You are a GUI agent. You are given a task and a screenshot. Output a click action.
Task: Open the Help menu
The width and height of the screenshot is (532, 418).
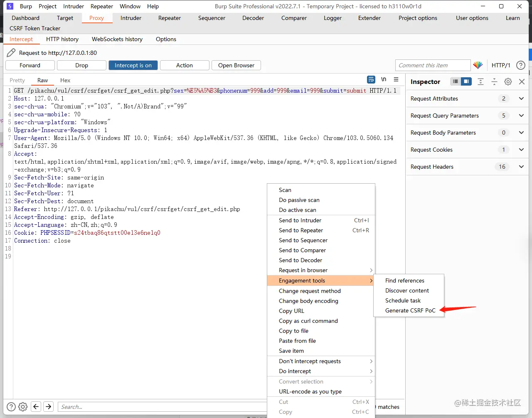pos(153,6)
